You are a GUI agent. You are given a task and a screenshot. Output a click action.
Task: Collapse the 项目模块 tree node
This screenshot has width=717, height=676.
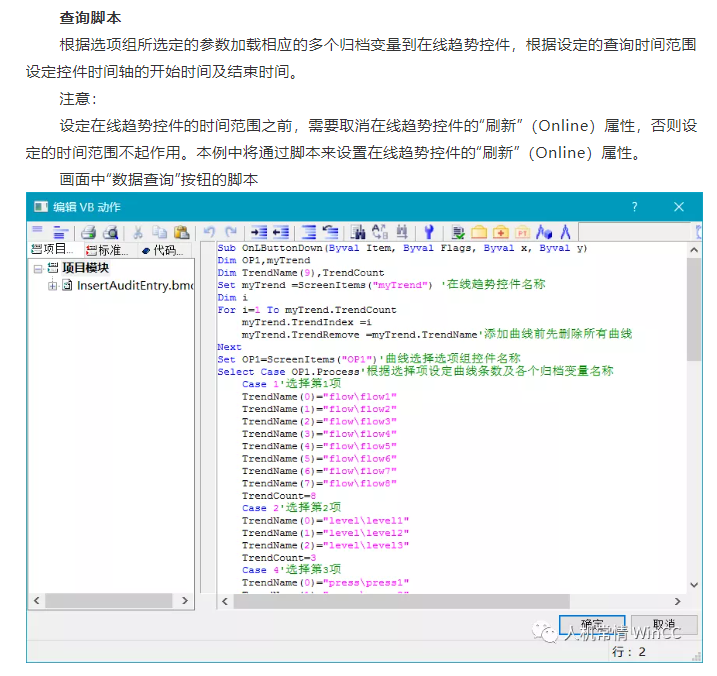tap(38, 268)
